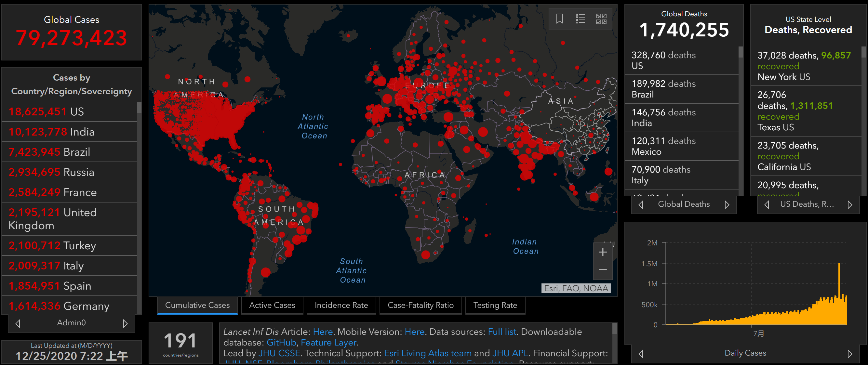Image resolution: width=868 pixels, height=365 pixels.
Task: Open the GitHub database link
Action: [x=281, y=343]
